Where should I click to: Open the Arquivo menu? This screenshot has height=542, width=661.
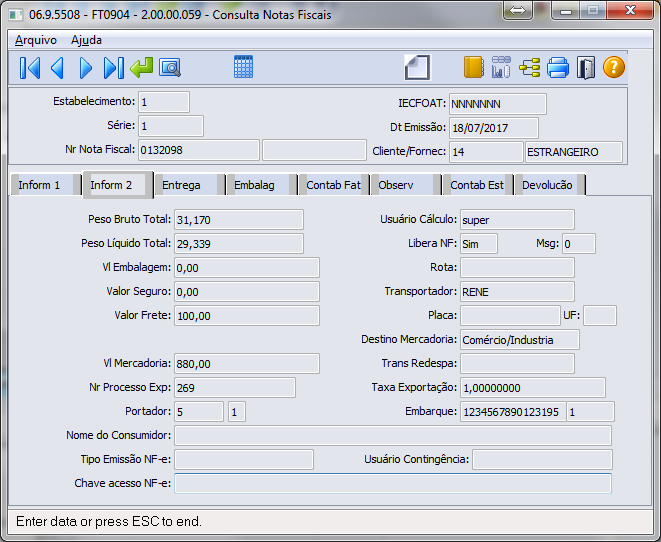[36, 40]
